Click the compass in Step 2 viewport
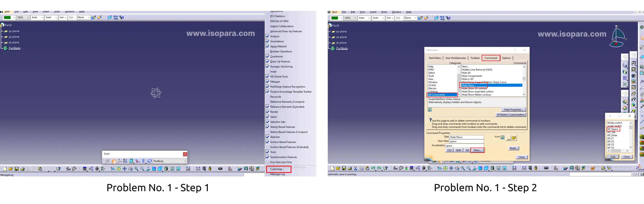Viewport: 644px width, 204px height. click(x=618, y=36)
